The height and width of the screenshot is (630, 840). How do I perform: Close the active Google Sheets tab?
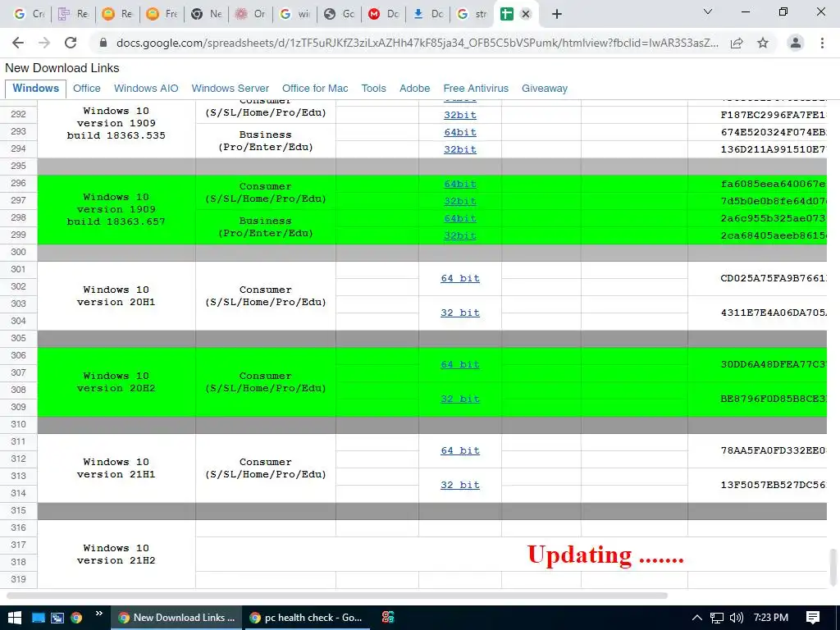coord(526,14)
